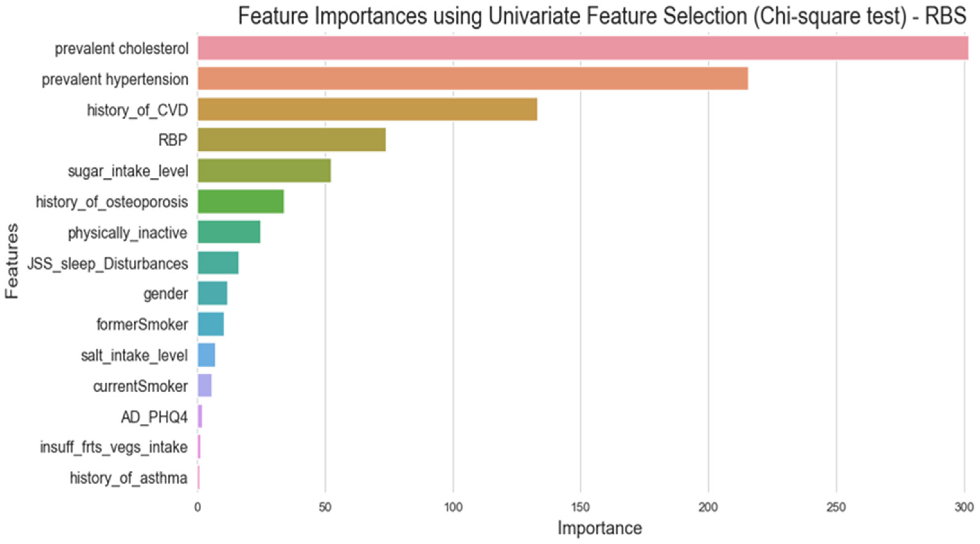Click the JSS_sleep_Disturbances bar
Screen dimensions: 980x544
coord(218,263)
